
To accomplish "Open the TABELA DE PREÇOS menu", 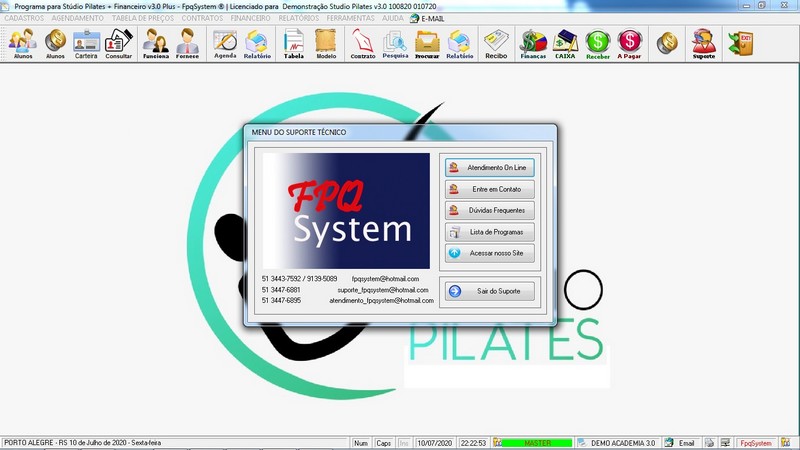I will (x=143, y=18).
